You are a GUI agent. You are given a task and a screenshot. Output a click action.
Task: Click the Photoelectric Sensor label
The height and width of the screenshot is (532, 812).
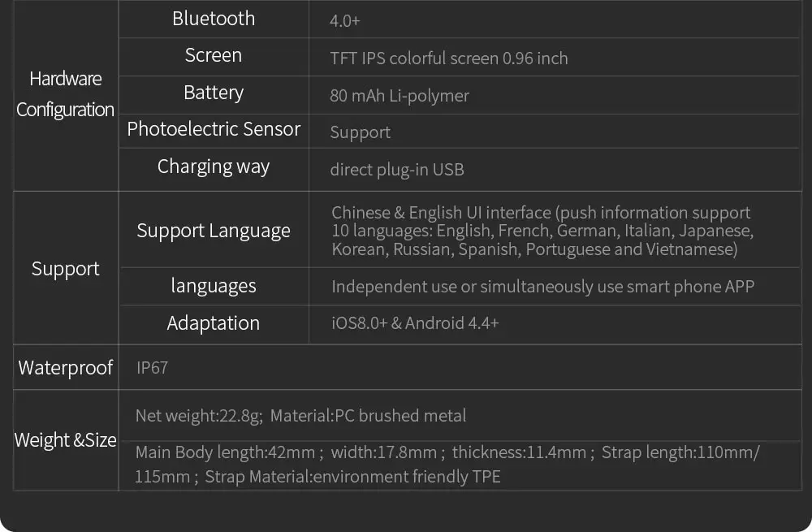[x=214, y=129]
